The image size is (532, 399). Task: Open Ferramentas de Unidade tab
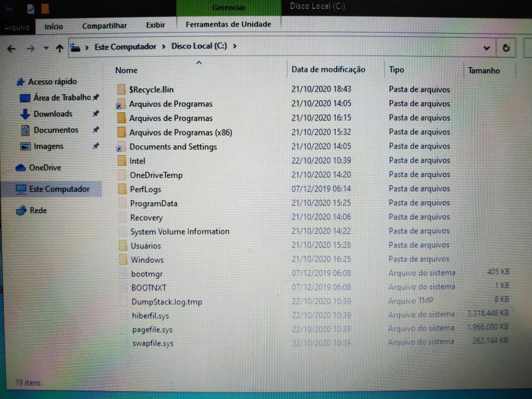click(228, 24)
